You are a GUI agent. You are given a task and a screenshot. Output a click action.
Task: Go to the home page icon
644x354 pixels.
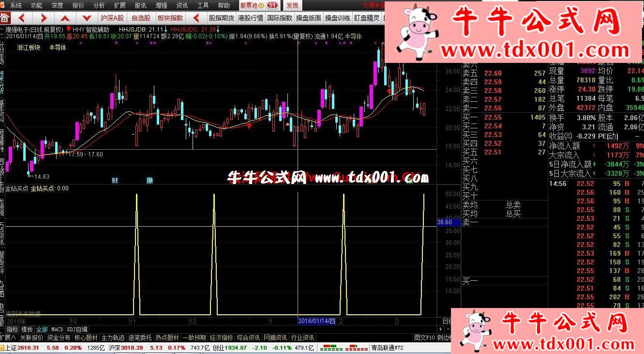tap(5, 18)
